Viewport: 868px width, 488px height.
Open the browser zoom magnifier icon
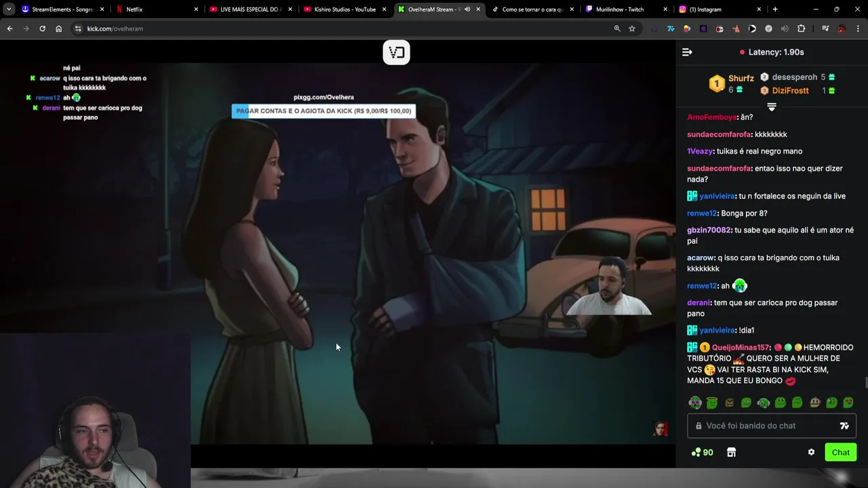[617, 28]
